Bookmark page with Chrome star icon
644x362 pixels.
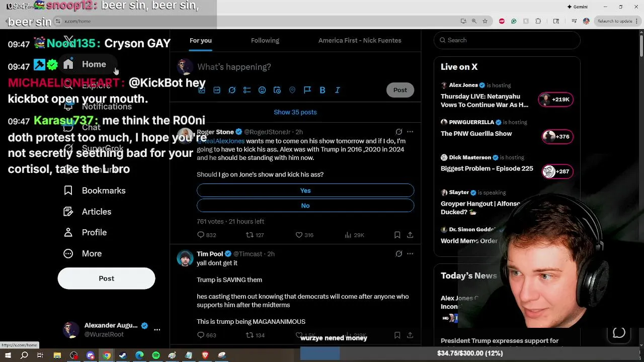pyautogui.click(x=485, y=21)
